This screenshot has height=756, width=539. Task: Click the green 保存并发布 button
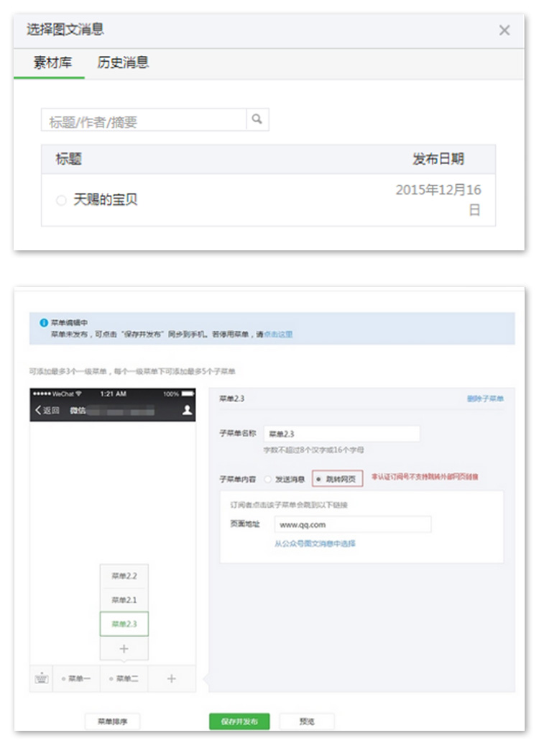point(239,721)
